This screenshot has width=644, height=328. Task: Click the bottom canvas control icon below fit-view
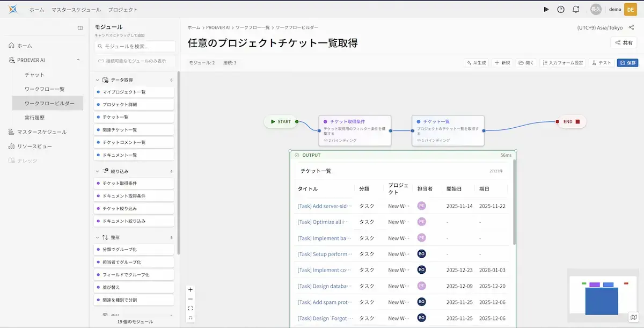191,318
